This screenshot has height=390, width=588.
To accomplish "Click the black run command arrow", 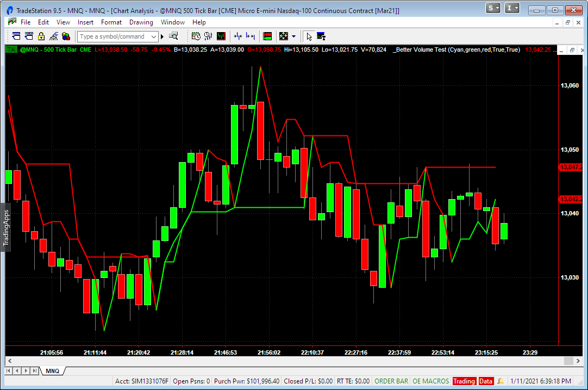I will point(162,37).
